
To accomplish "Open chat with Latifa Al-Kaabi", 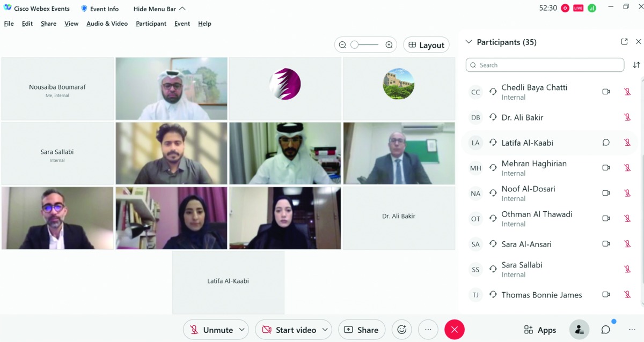I will tap(606, 143).
